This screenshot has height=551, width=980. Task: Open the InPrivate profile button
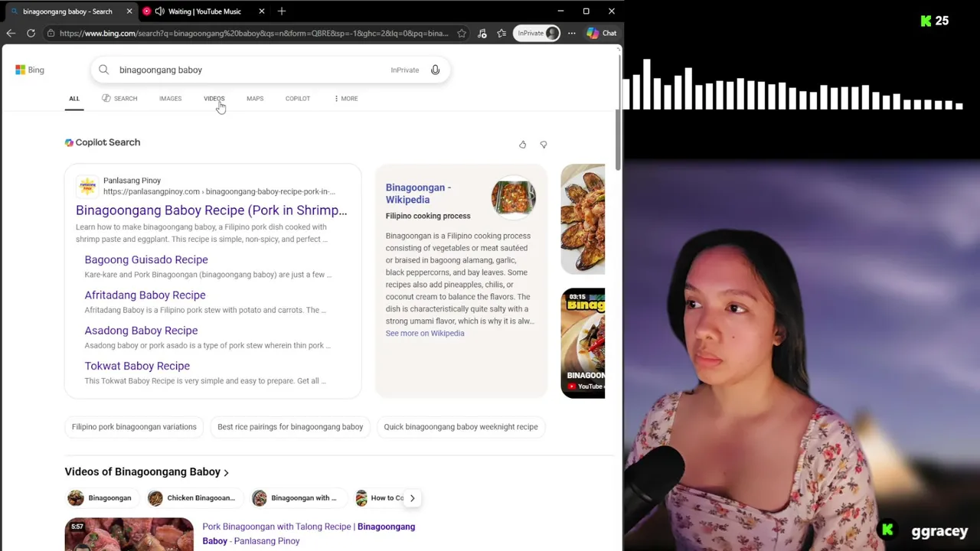pyautogui.click(x=537, y=33)
